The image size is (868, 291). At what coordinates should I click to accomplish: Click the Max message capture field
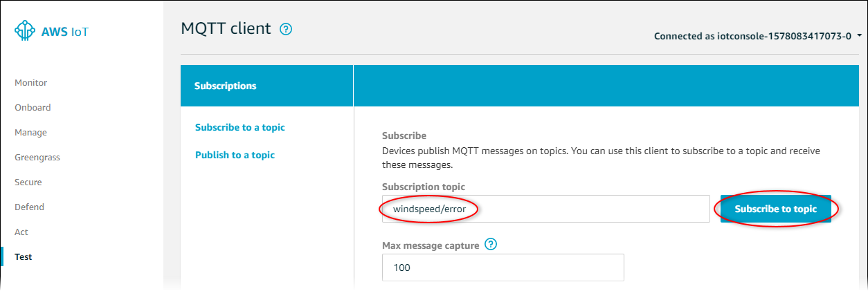pos(503,267)
